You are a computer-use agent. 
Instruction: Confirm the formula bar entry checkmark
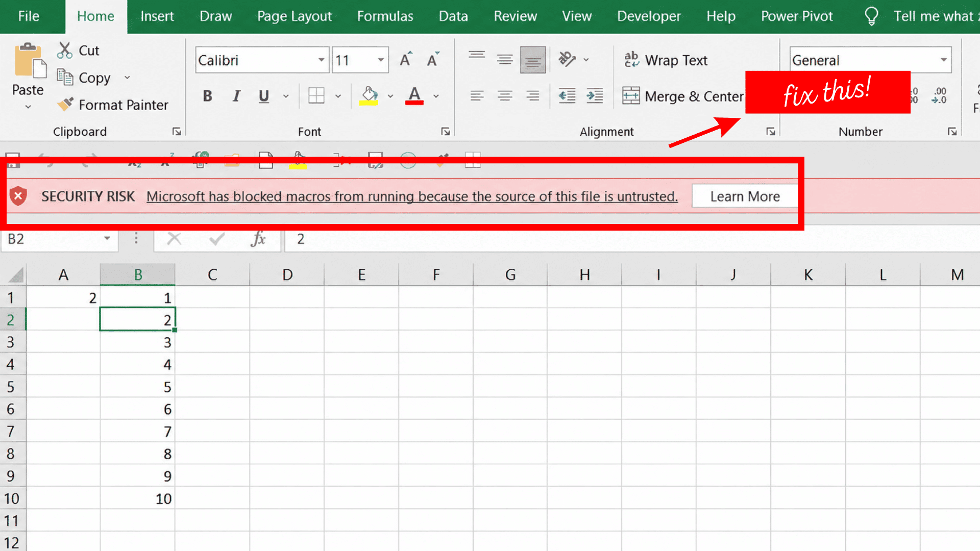click(217, 239)
